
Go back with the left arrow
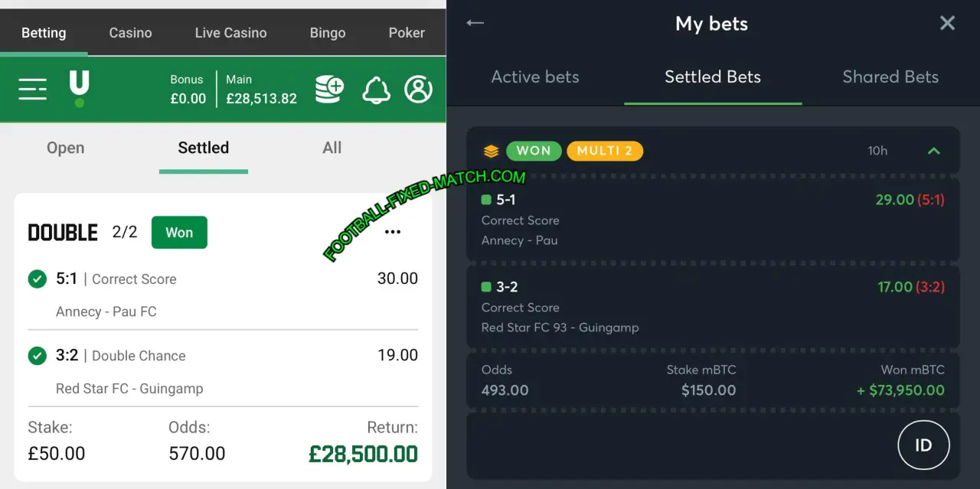475,23
